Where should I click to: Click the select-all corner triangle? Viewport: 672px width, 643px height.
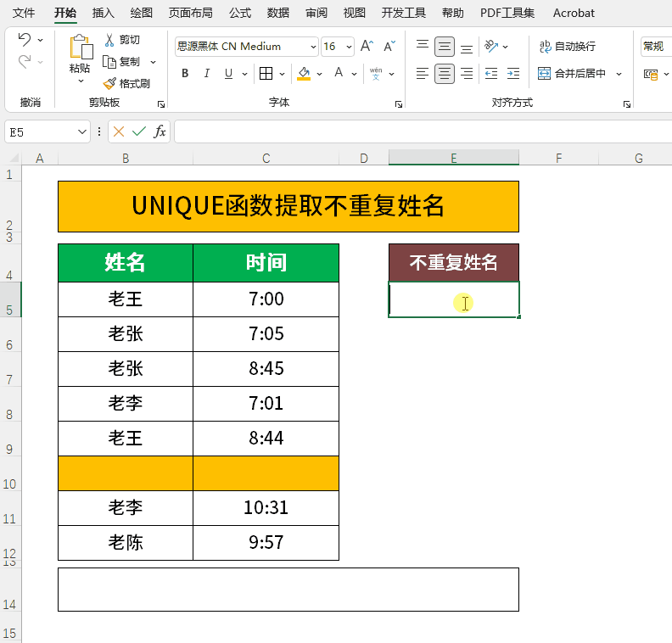coord(14,158)
